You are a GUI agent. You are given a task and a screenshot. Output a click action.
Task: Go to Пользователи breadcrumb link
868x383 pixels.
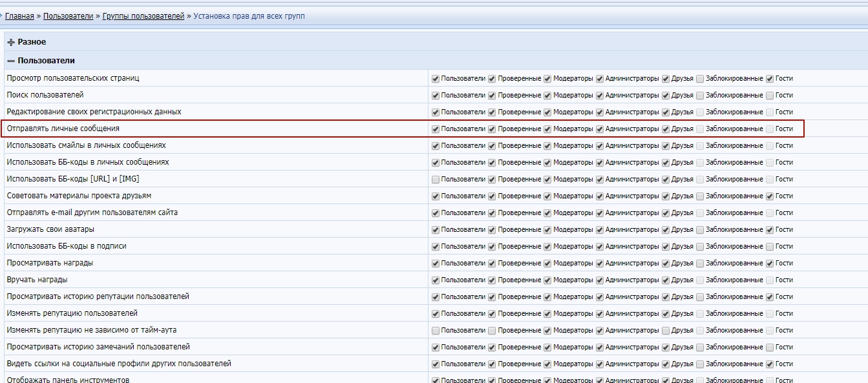68,16
